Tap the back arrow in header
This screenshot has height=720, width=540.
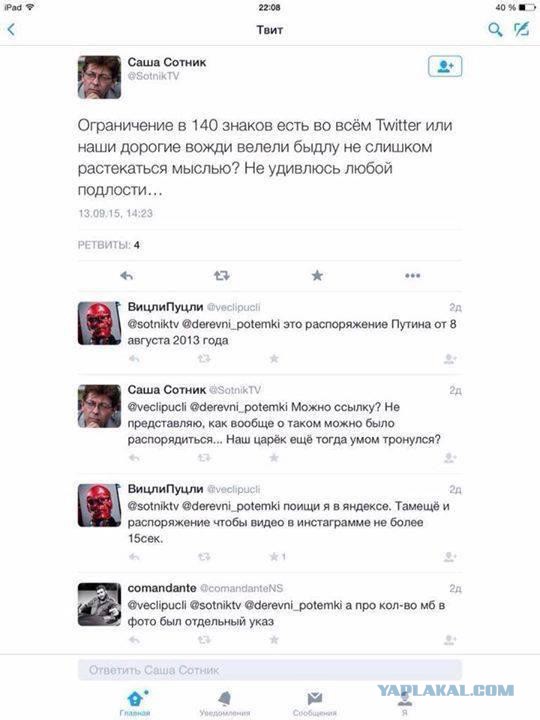[11, 30]
